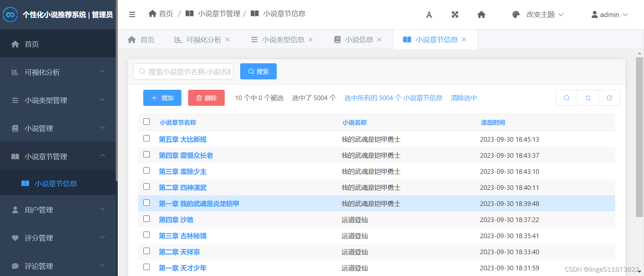Click the 清除选中 link
The width and height of the screenshot is (644, 276).
point(464,98)
